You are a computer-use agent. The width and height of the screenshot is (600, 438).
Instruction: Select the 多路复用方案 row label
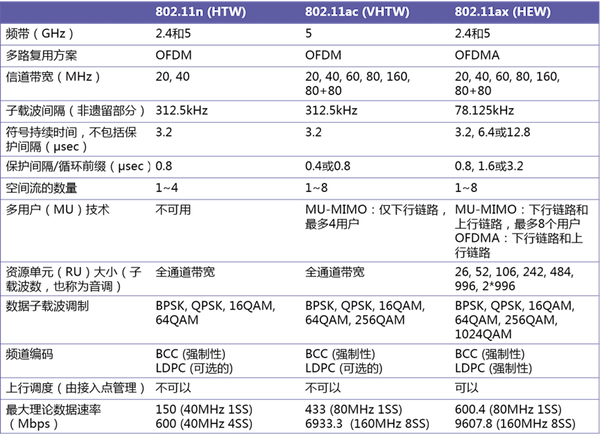pos(41,55)
